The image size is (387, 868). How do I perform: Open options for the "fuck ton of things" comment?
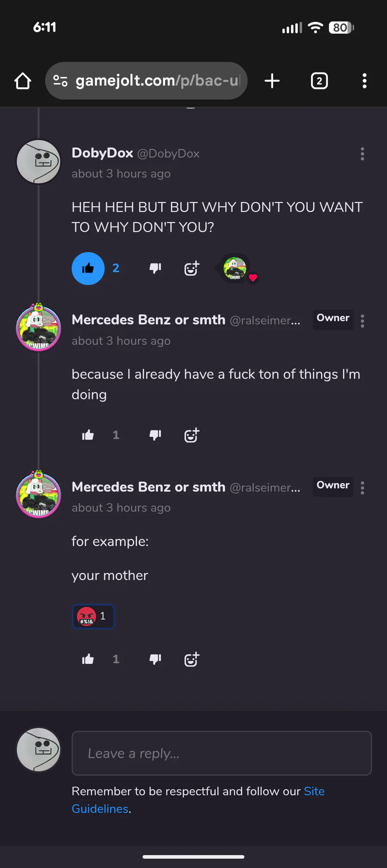(x=362, y=321)
